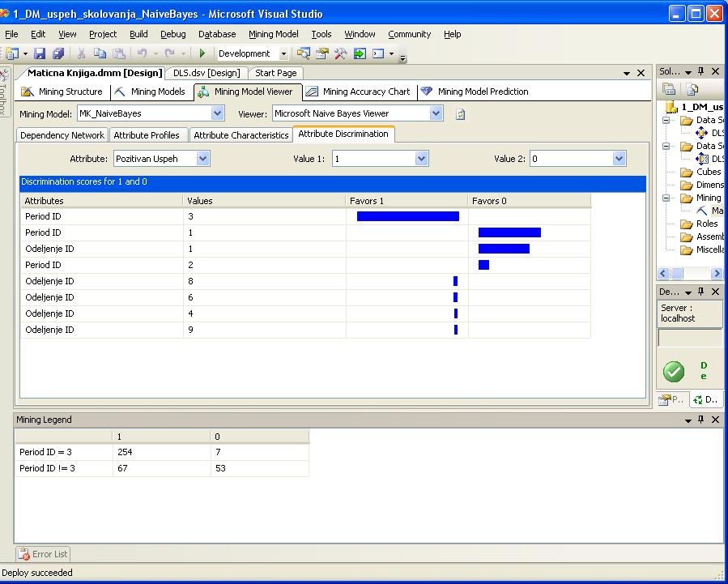The width and height of the screenshot is (728, 584).
Task: Open the Database menu
Action: click(x=217, y=34)
